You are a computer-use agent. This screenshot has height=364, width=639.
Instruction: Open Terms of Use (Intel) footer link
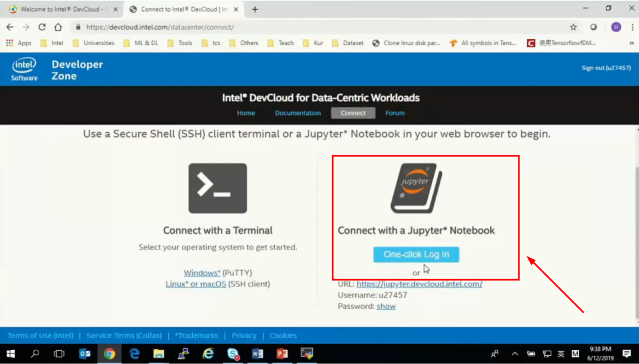pyautogui.click(x=40, y=335)
